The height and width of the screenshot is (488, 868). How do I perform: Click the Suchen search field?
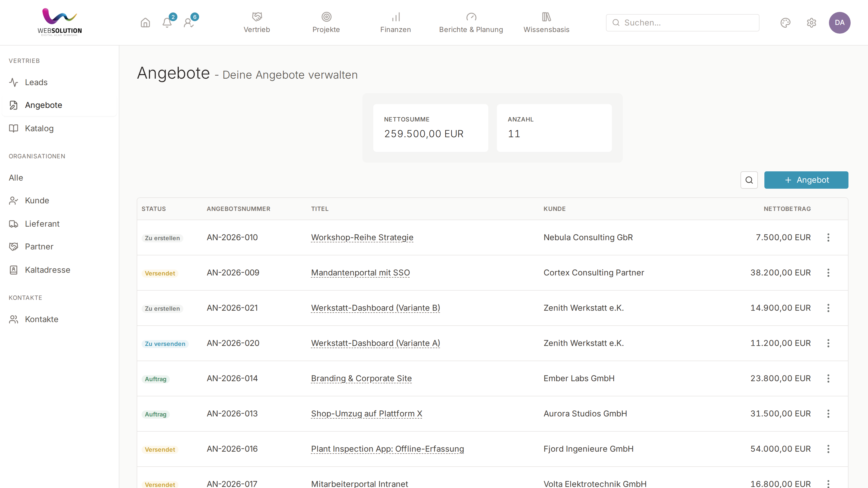[682, 23]
